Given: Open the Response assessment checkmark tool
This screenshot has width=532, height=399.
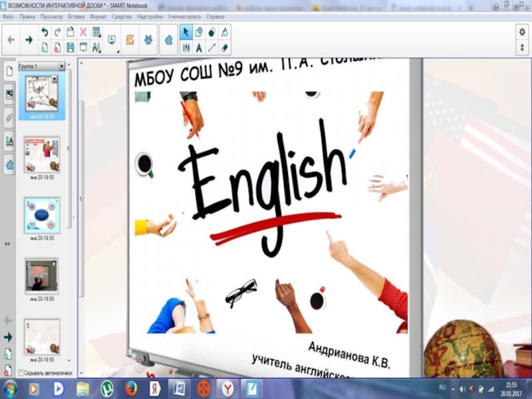Looking at the screenshot, I should tap(130, 40).
